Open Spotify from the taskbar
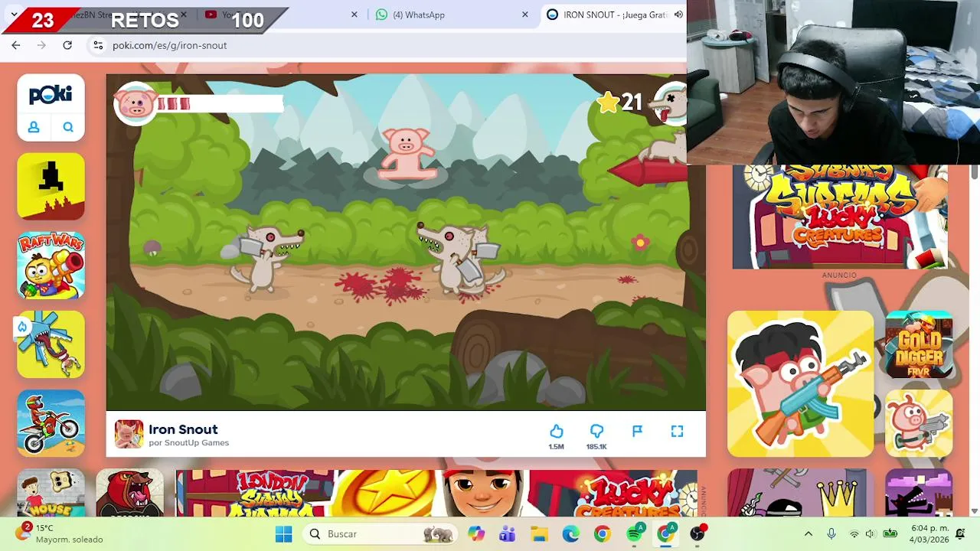 click(635, 533)
